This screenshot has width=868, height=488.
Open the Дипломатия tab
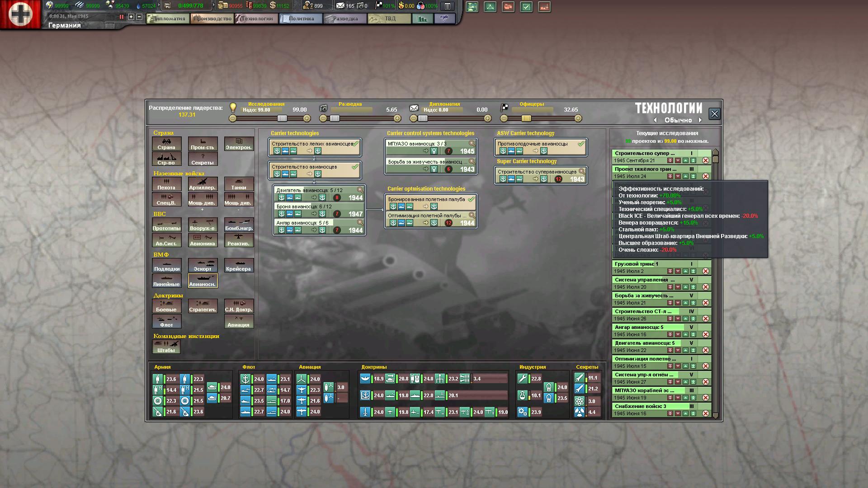(x=168, y=19)
